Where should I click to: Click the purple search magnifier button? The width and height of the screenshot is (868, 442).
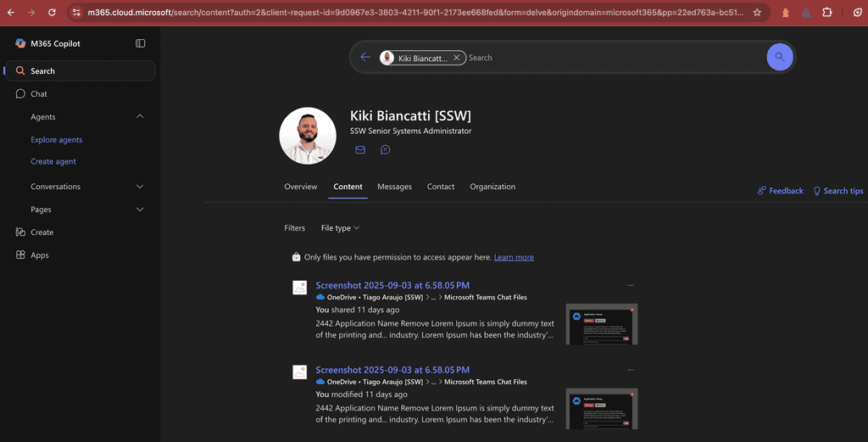pos(779,58)
